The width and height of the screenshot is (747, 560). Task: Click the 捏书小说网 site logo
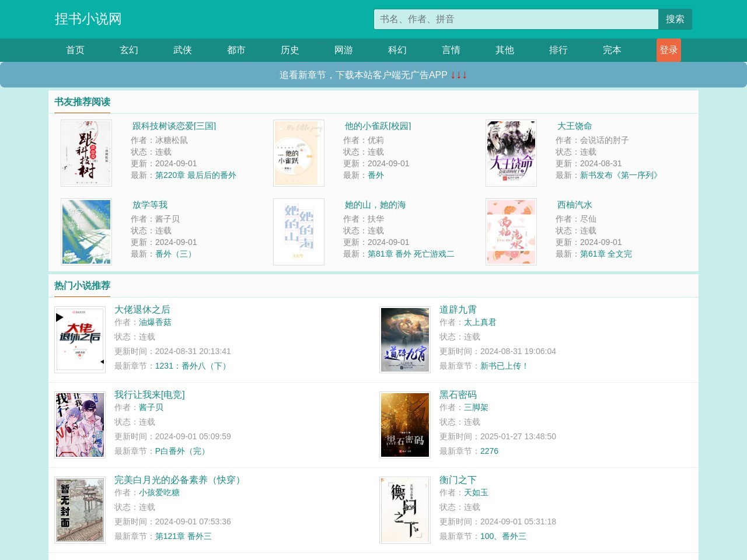pos(88,19)
